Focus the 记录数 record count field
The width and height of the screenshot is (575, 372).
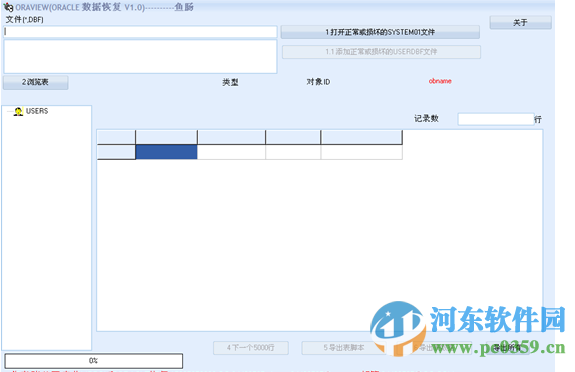(496, 119)
